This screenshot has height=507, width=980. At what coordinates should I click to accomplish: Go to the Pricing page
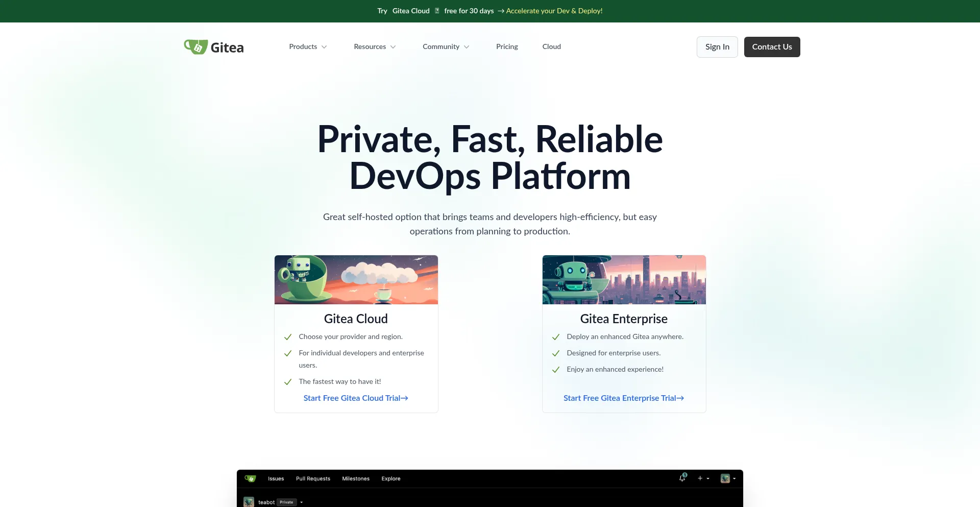[x=507, y=46]
